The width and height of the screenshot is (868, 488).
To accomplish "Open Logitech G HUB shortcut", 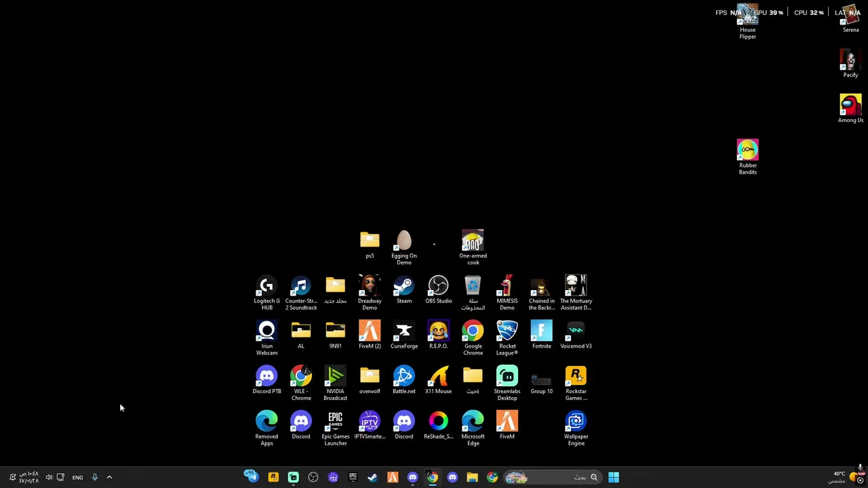I will click(267, 293).
